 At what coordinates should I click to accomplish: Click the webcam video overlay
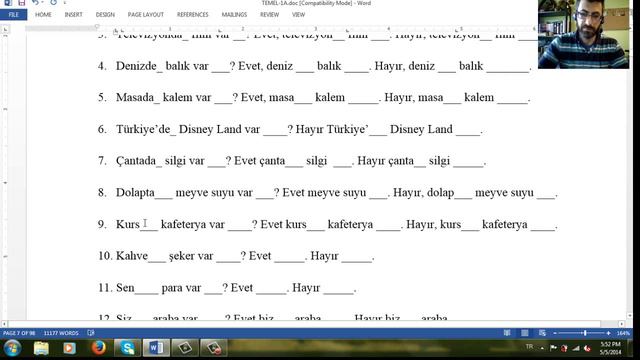click(584, 34)
